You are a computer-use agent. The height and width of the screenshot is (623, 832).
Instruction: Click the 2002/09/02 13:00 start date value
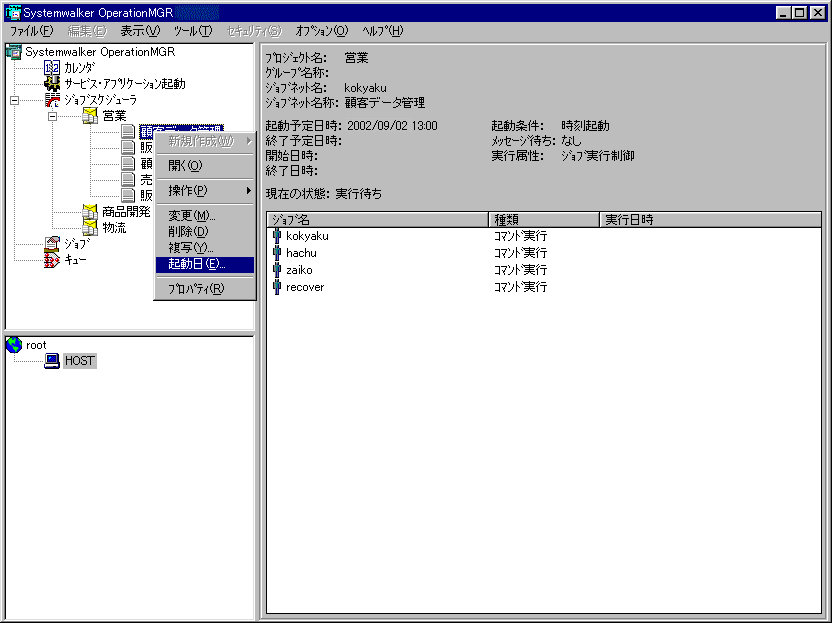pyautogui.click(x=392, y=126)
